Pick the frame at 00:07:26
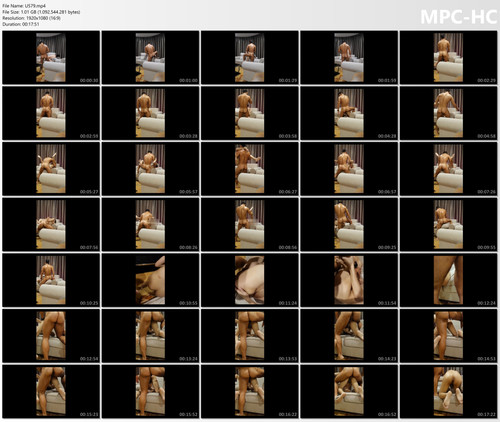The image size is (500, 422). click(x=448, y=169)
